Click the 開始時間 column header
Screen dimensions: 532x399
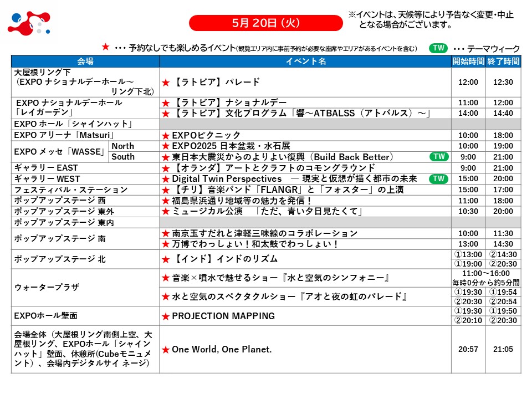click(x=468, y=62)
